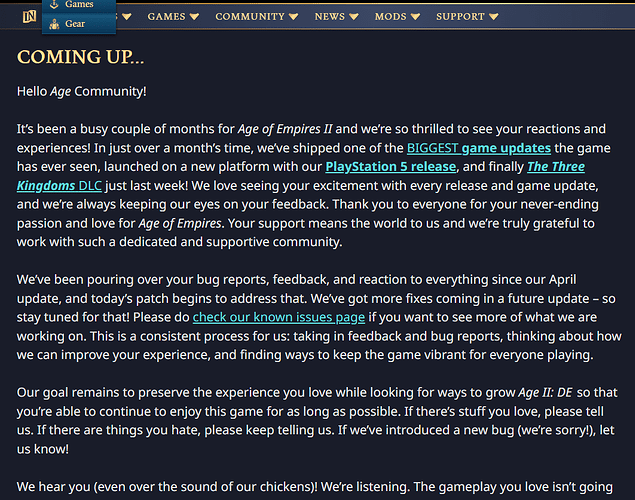Expand the SUPPORT navigation menu
This screenshot has width=635, height=500.
[467, 17]
